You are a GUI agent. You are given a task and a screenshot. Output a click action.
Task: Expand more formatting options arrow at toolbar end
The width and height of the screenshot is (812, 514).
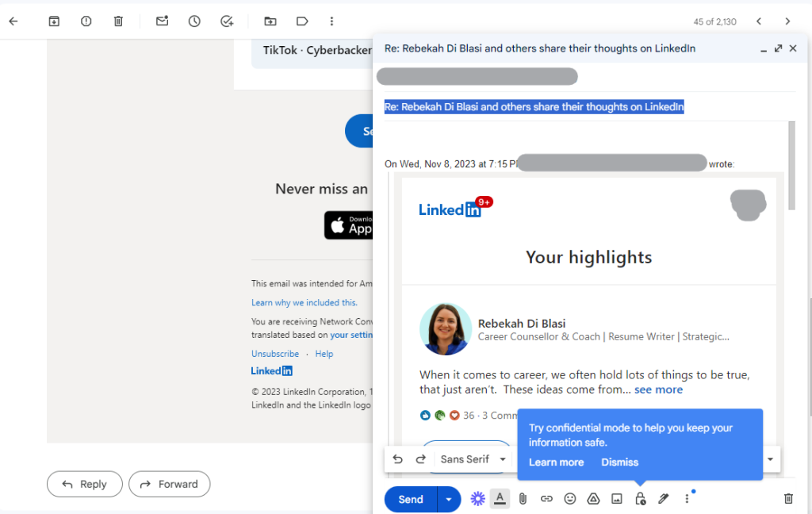(770, 459)
